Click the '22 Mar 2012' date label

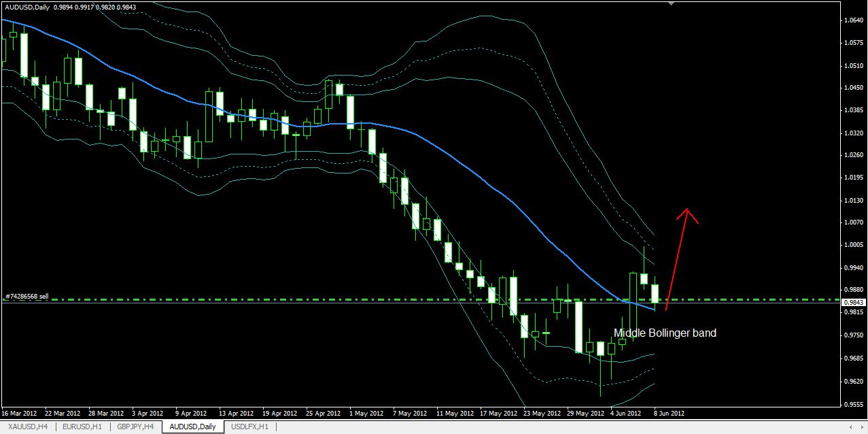[x=63, y=413]
